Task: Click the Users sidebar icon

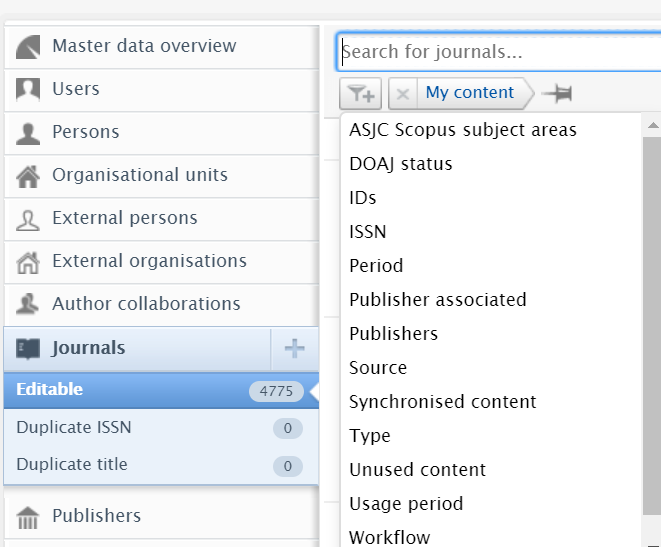Action: pos(28,90)
